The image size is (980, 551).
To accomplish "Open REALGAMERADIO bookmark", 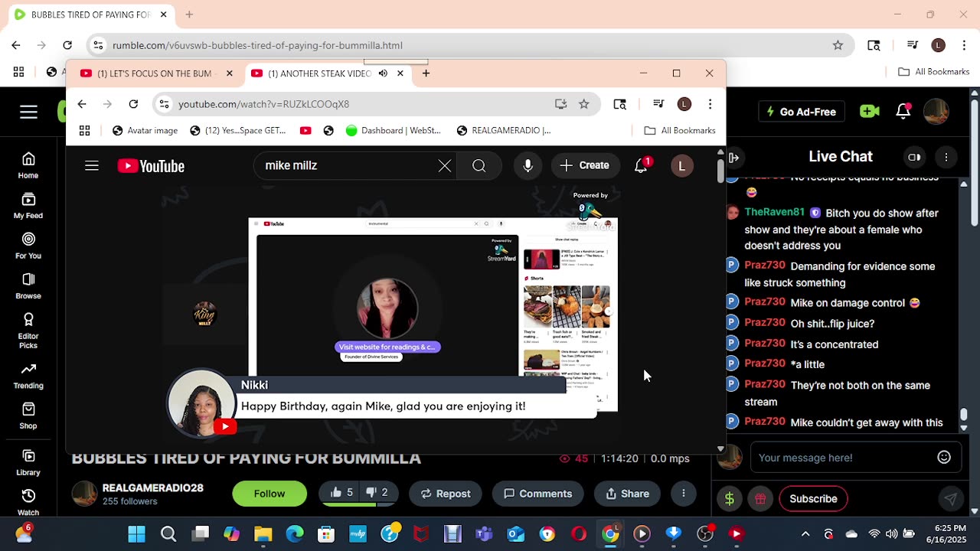I will (x=503, y=131).
